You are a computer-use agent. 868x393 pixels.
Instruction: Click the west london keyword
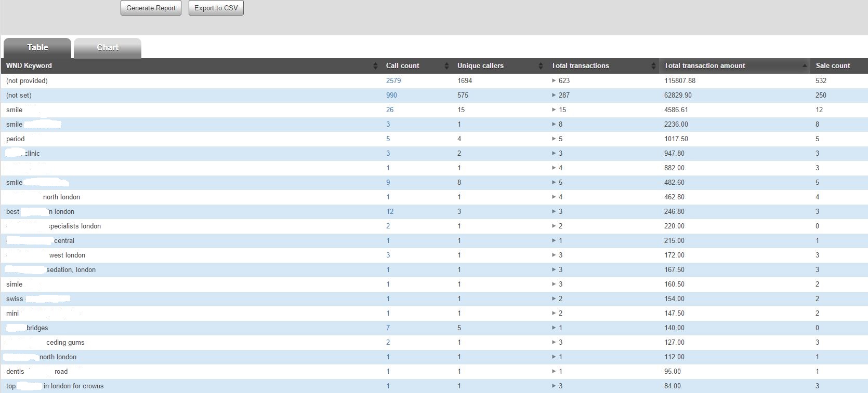click(68, 255)
